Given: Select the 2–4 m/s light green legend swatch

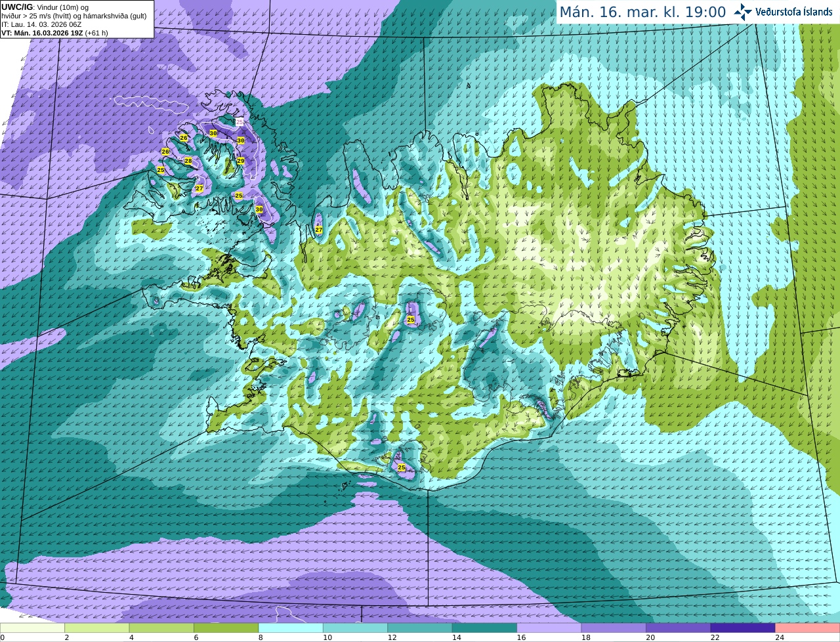Looking at the screenshot, I should (97, 628).
